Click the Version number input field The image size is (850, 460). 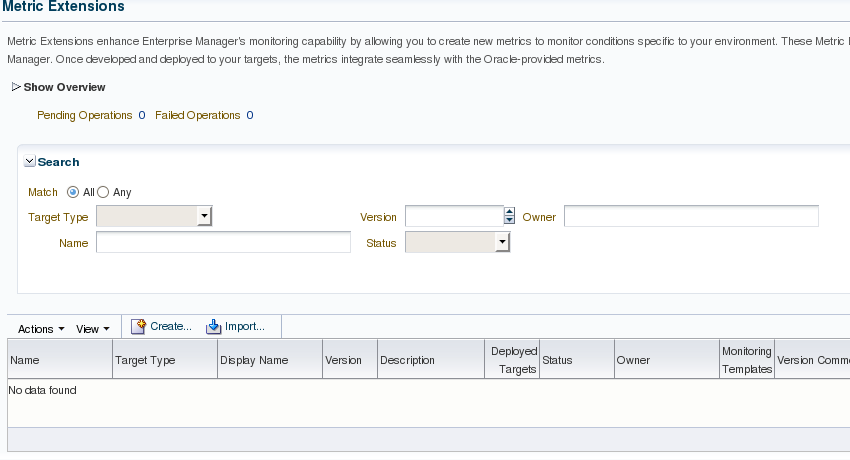[x=453, y=216]
